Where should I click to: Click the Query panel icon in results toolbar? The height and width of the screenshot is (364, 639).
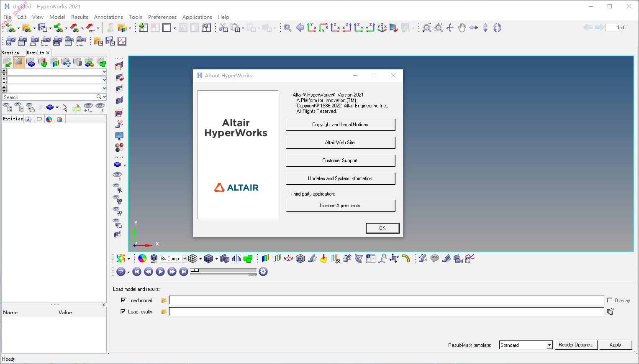[x=370, y=259]
